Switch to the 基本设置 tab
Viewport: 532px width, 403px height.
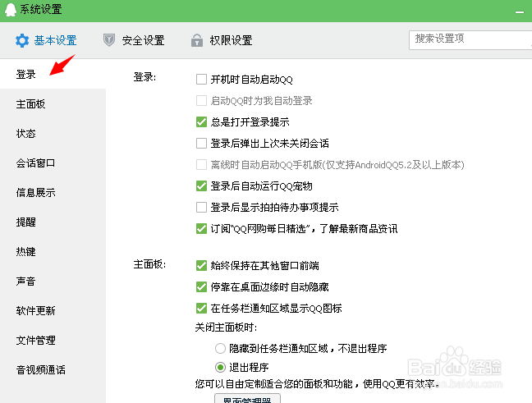46,40
